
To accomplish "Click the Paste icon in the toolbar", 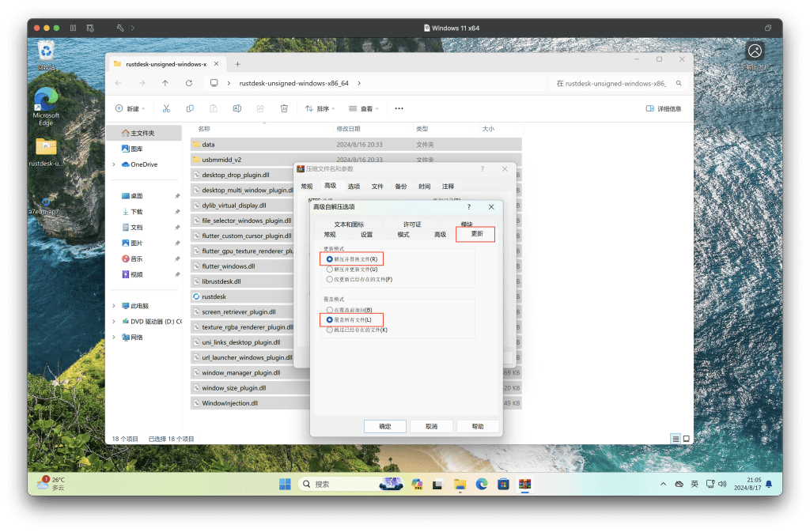I will [213, 108].
